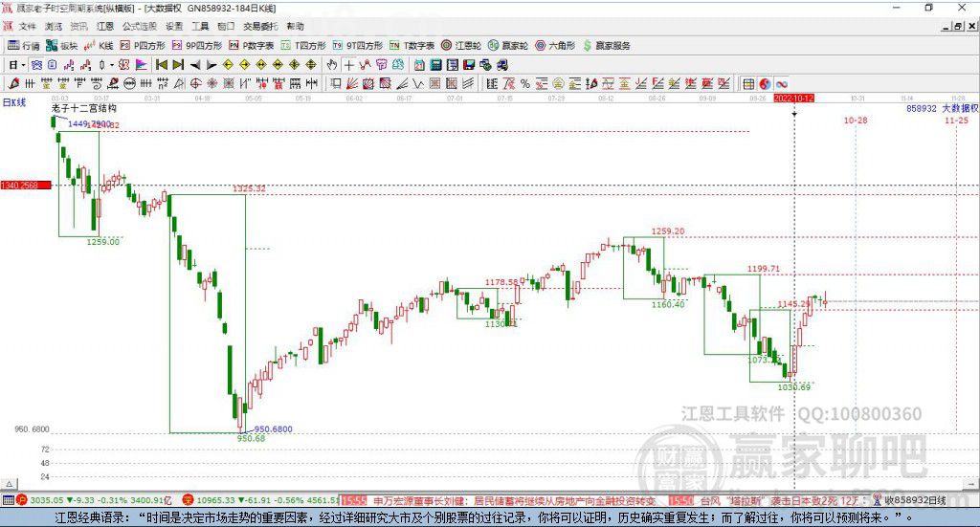
Task: Click the save floppy disk icon
Action: click(x=469, y=65)
